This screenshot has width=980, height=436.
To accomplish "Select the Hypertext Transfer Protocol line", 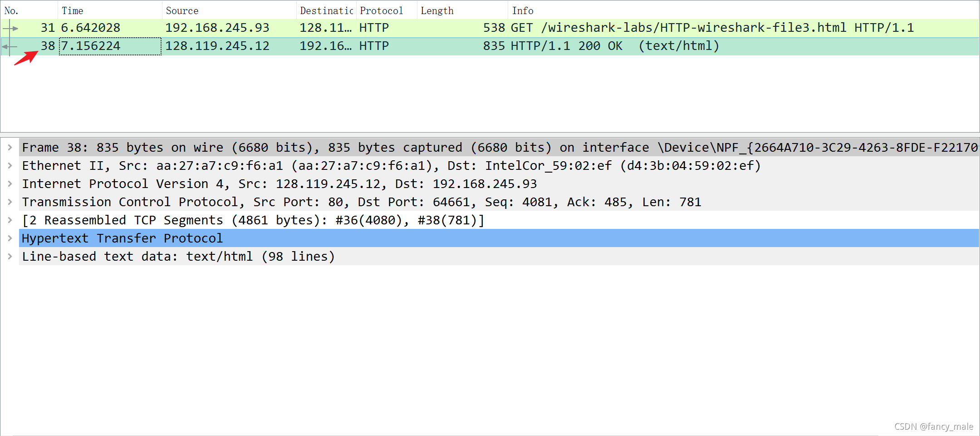I will tap(499, 238).
